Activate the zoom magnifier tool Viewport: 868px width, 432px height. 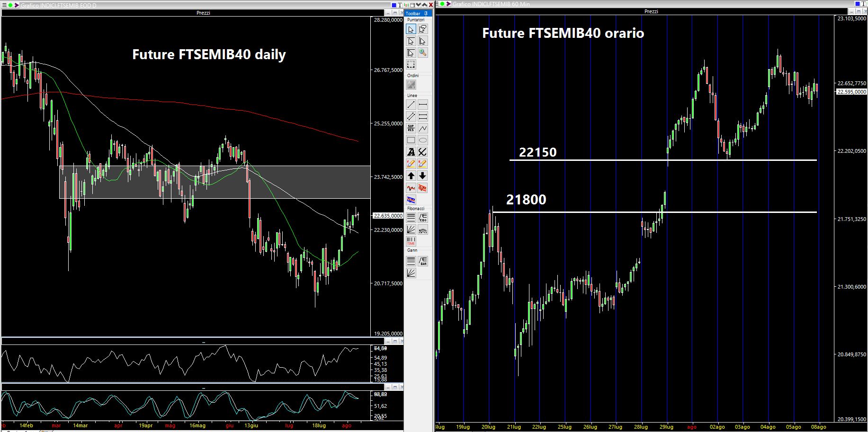[423, 53]
